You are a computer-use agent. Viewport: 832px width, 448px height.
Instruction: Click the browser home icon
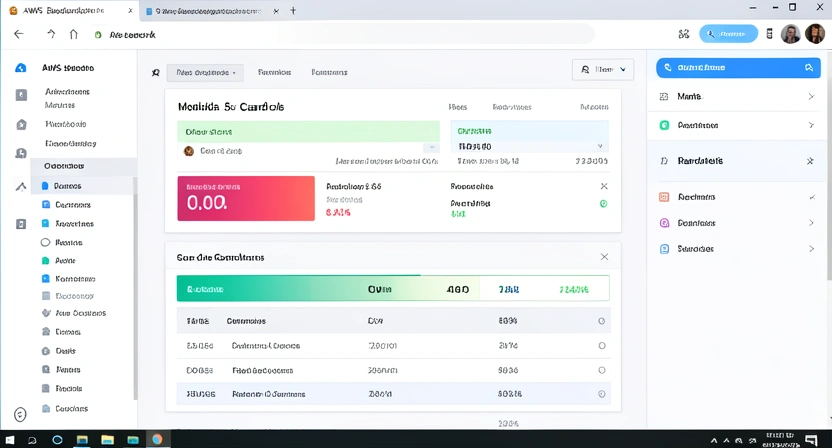coord(74,34)
